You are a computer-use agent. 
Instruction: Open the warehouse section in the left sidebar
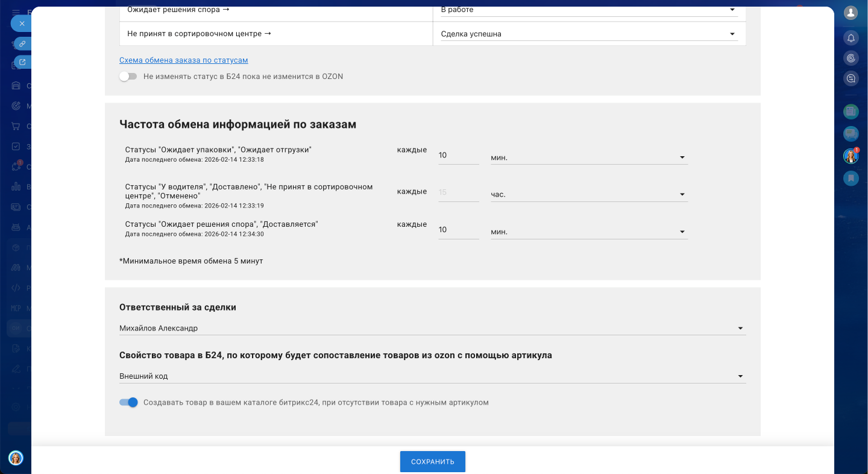16,86
